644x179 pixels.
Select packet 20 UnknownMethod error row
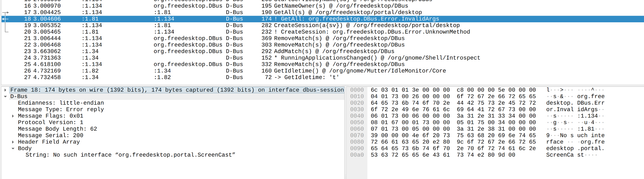pos(323,32)
